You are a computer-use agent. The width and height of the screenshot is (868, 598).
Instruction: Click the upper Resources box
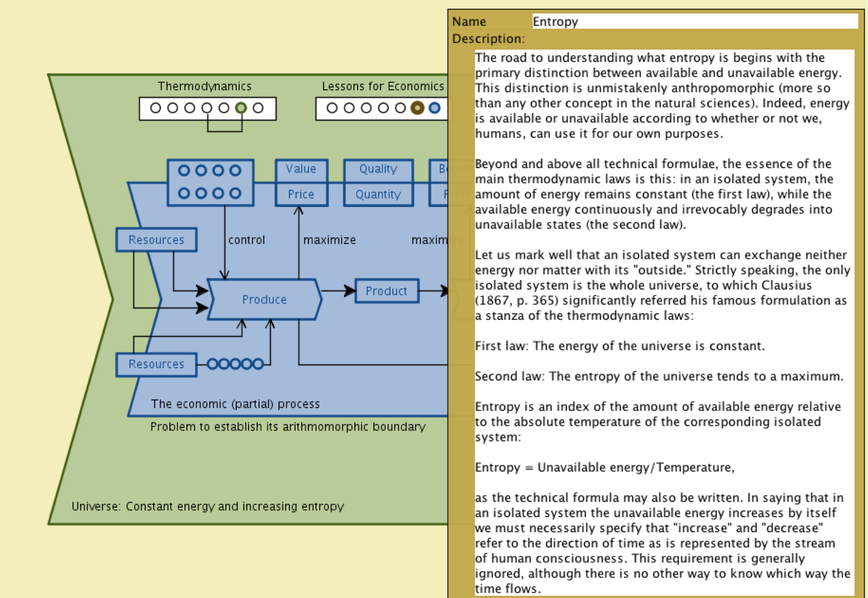tap(156, 240)
